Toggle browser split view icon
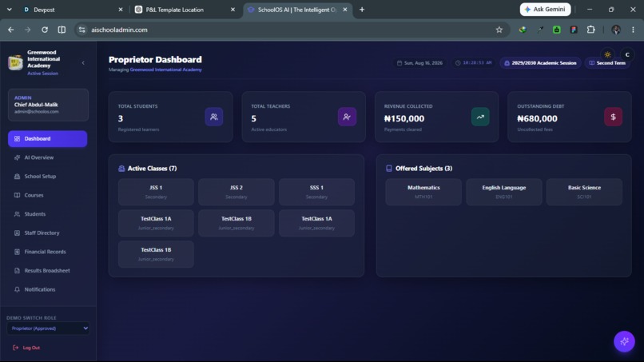644x362 pixels. 62,30
